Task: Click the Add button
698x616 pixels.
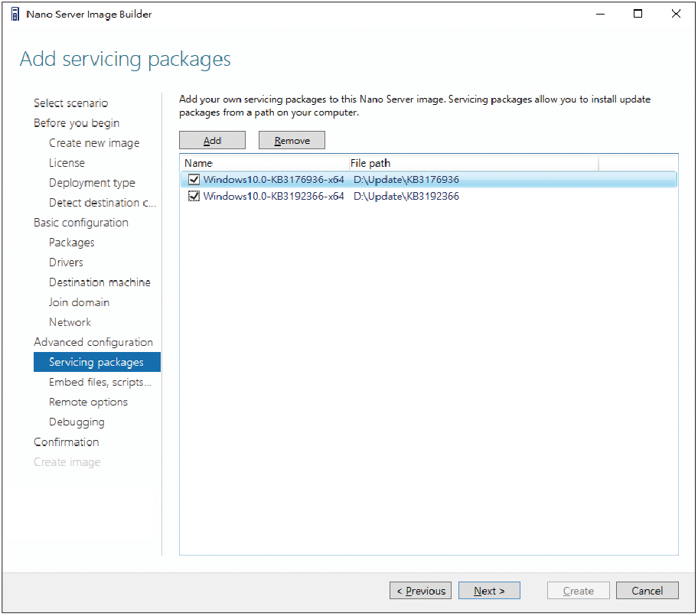Action: [x=212, y=141]
